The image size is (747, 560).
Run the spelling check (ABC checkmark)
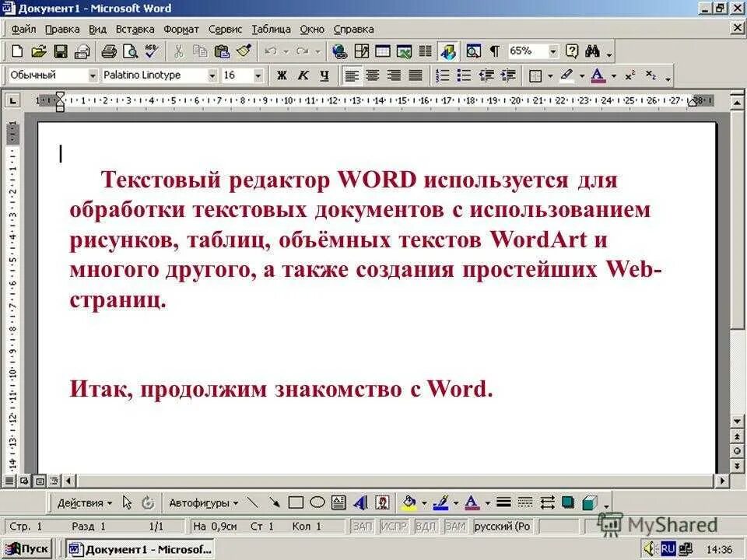[x=152, y=51]
